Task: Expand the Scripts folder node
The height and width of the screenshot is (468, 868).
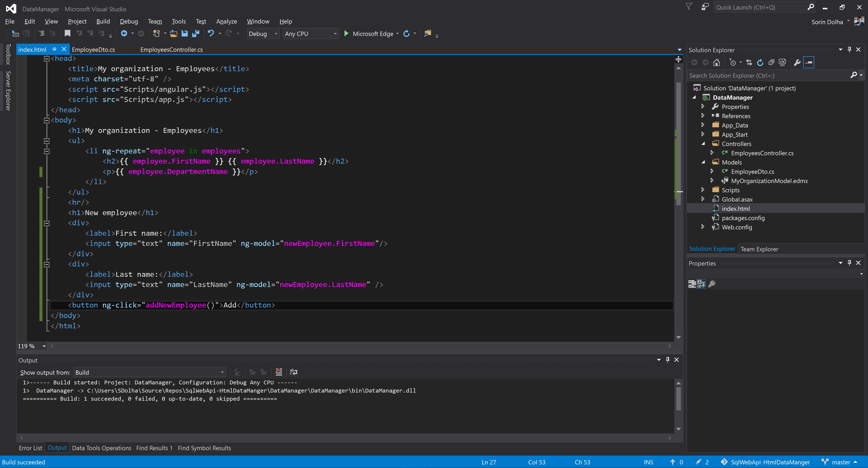Action: [x=703, y=190]
